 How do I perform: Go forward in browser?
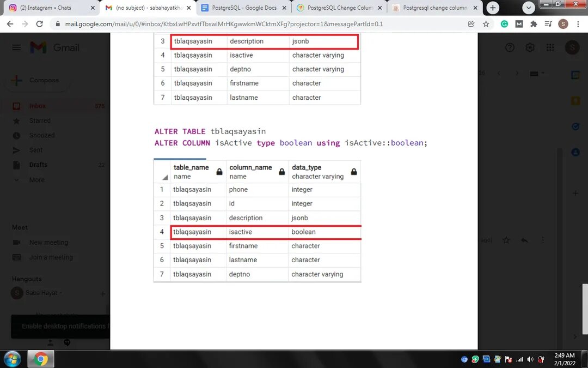24,24
